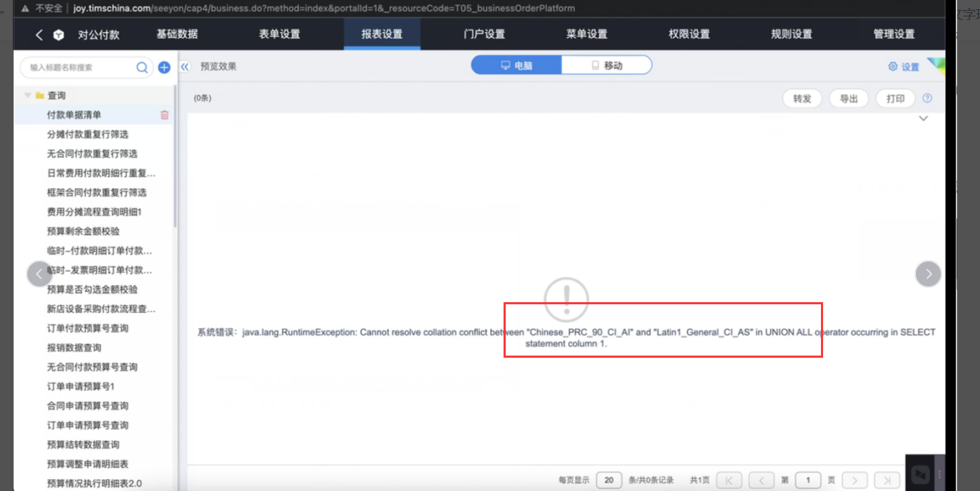Select 日常费用付款明细行重复 item
The height and width of the screenshot is (491, 980).
pos(101,173)
